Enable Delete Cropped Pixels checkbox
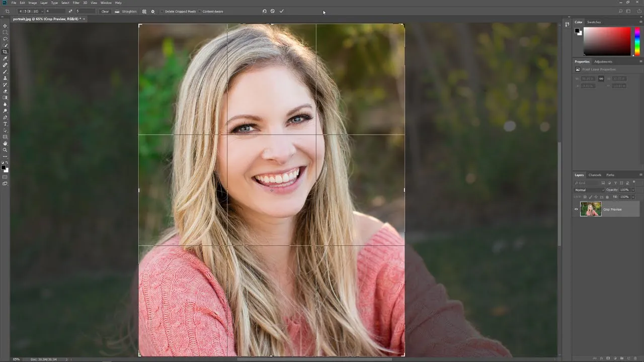The image size is (644, 362). tap(163, 11)
